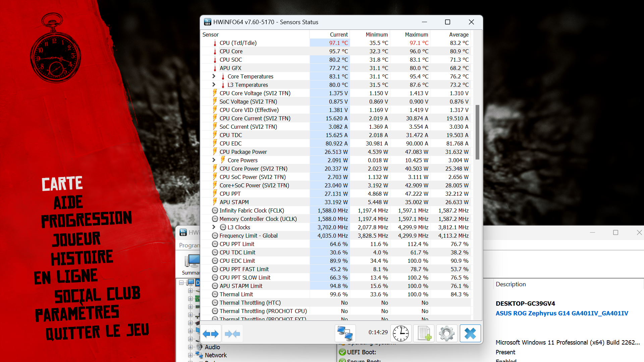The height and width of the screenshot is (362, 644).
Task: Open the remote network sensors monitor
Action: pyautogui.click(x=345, y=334)
